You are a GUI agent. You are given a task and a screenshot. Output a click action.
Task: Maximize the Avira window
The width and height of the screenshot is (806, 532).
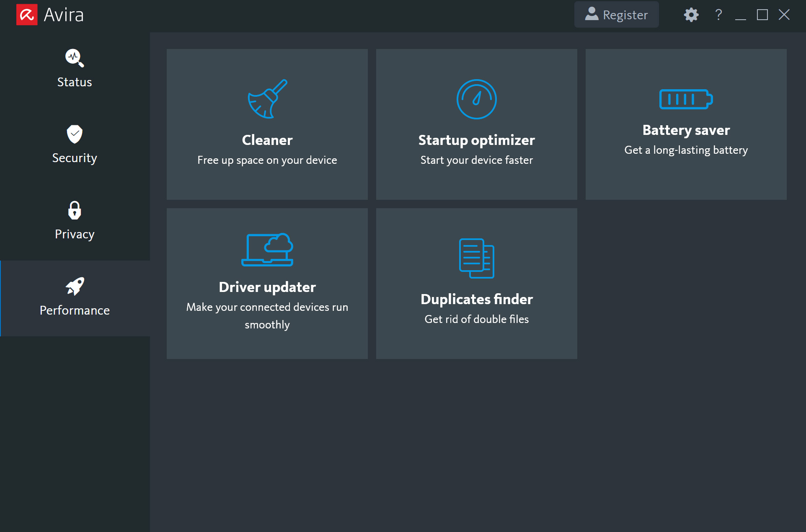click(x=762, y=15)
